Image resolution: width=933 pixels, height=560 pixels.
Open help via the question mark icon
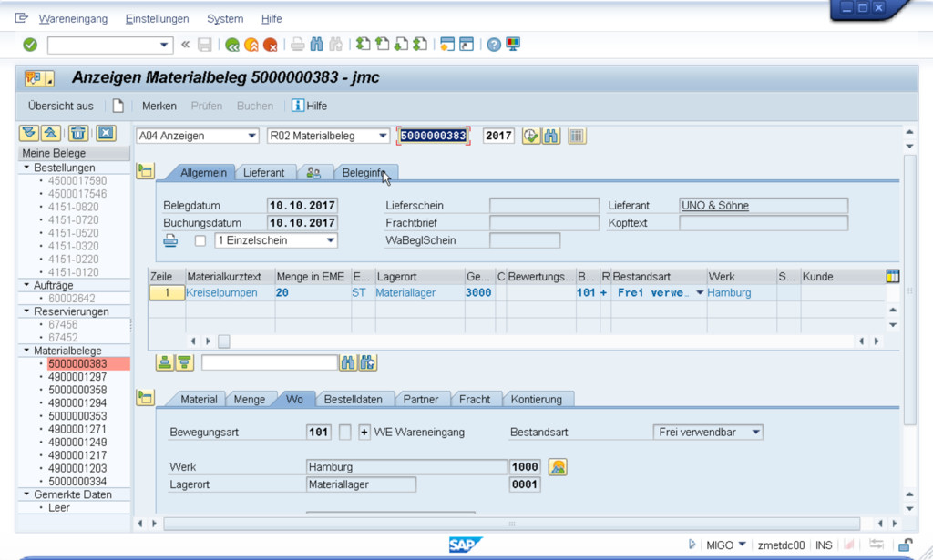pos(494,45)
